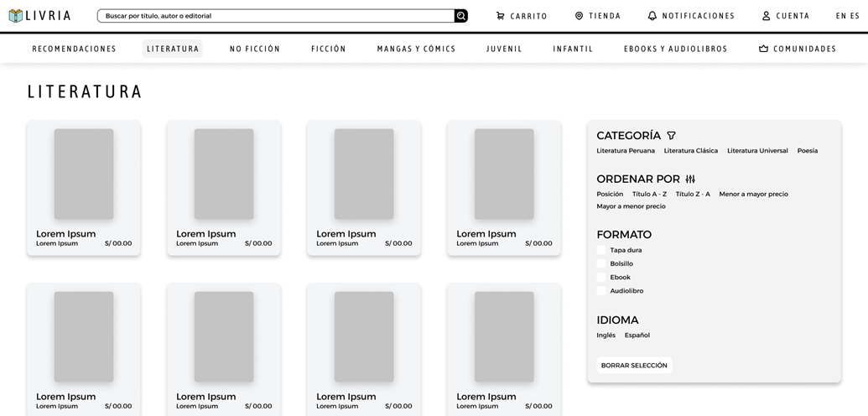This screenshot has width=868, height=416.
Task: Click the Borrar Selección button
Action: click(x=634, y=365)
